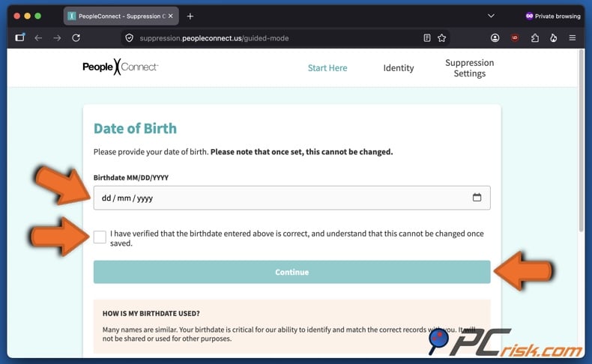Open a new tab with plus icon
This screenshot has width=592, height=364.
point(190,16)
